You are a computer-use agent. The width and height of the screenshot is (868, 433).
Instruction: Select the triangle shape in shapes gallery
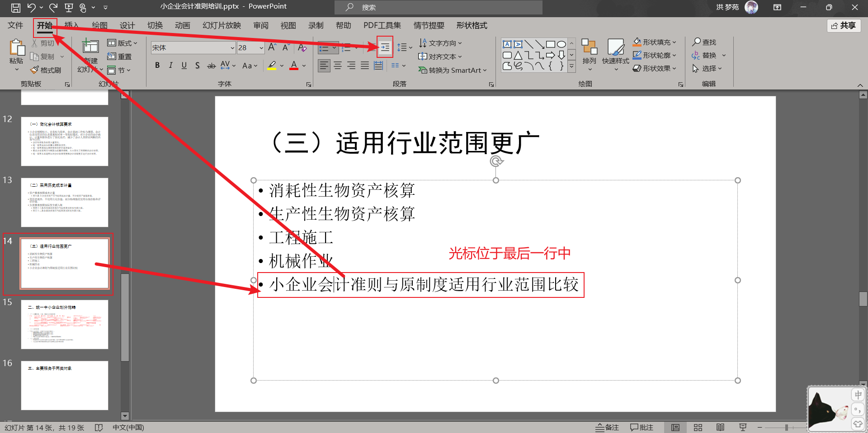tap(518, 55)
